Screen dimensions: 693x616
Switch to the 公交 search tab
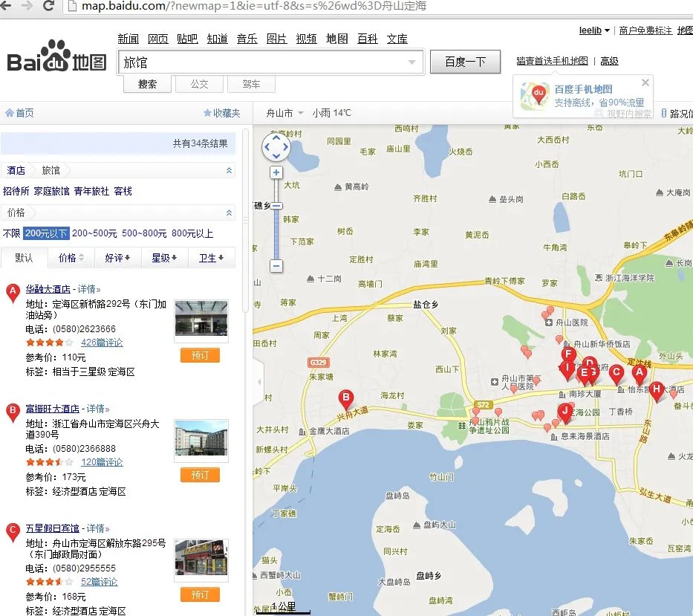199,84
